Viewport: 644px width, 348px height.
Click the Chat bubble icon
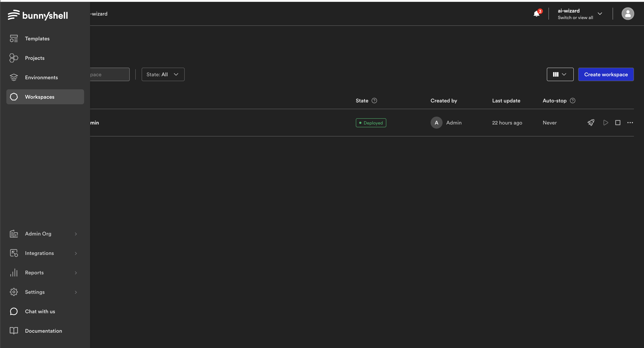pos(14,312)
